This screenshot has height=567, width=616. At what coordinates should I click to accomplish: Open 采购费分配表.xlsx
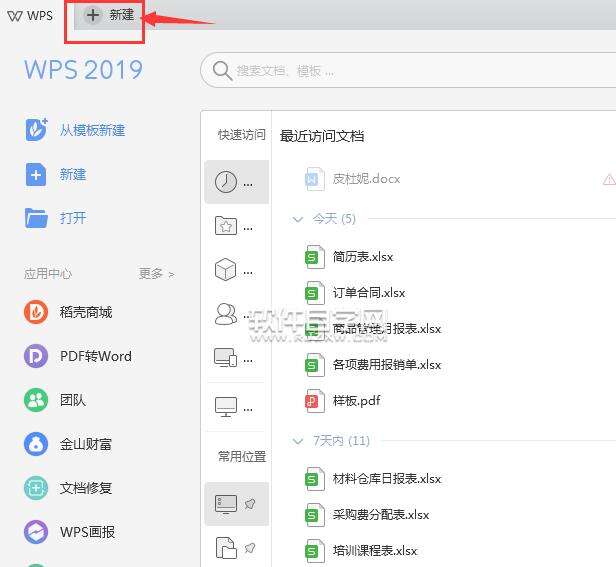(x=381, y=515)
